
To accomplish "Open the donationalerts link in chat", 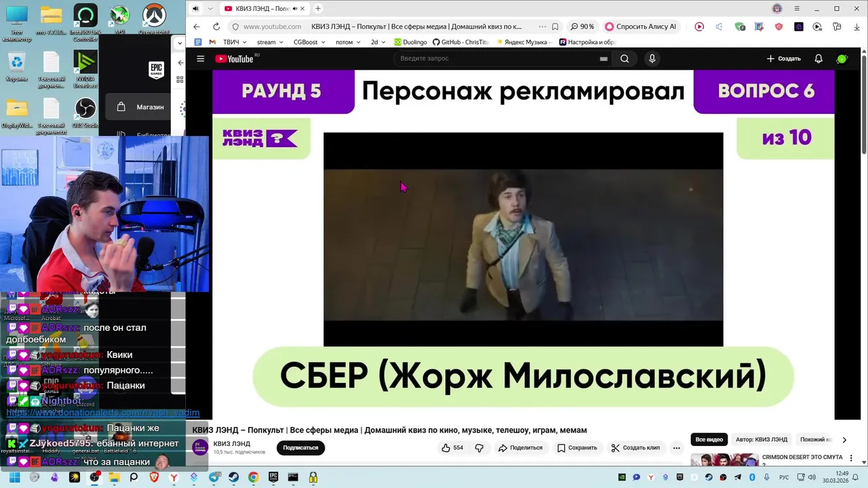I will click(103, 412).
